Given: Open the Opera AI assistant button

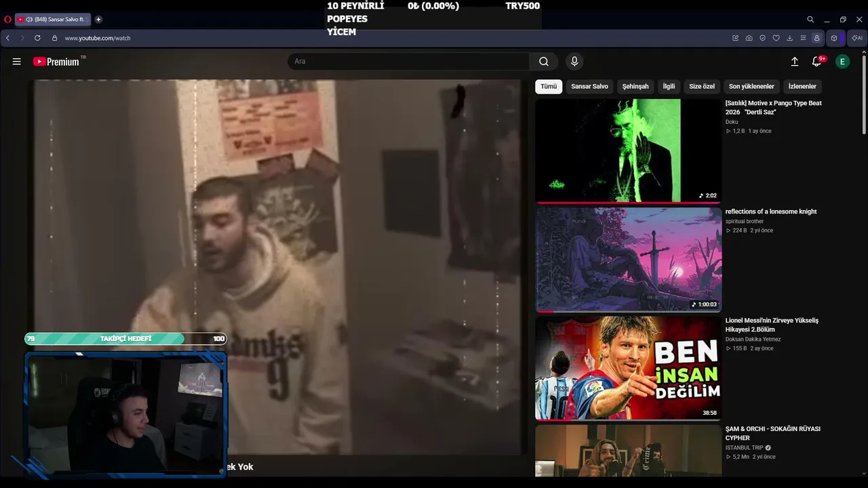Looking at the screenshot, I should (857, 38).
